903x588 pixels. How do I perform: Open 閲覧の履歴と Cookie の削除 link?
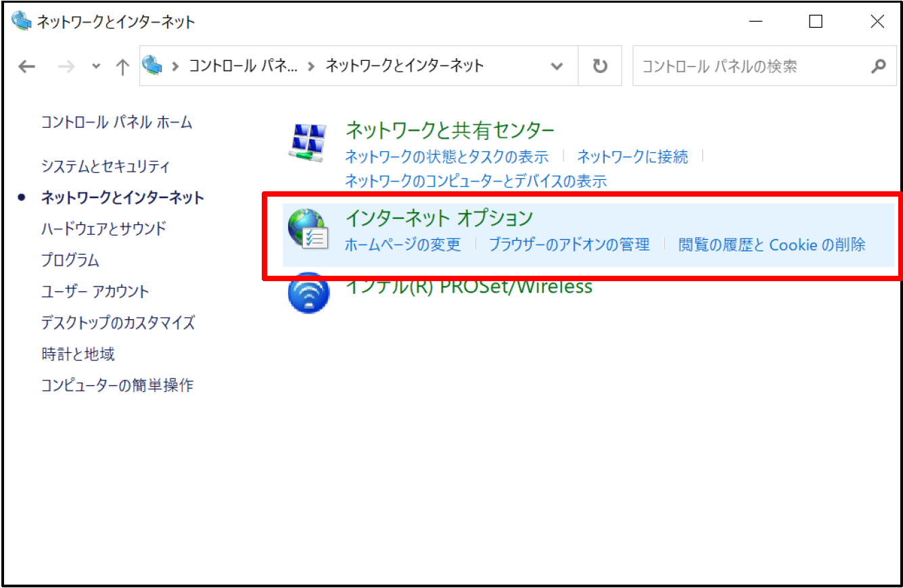click(772, 245)
